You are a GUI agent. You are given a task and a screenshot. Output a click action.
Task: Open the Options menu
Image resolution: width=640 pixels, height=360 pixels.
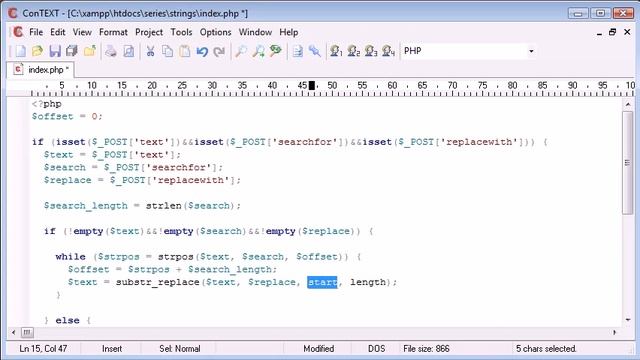(216, 32)
